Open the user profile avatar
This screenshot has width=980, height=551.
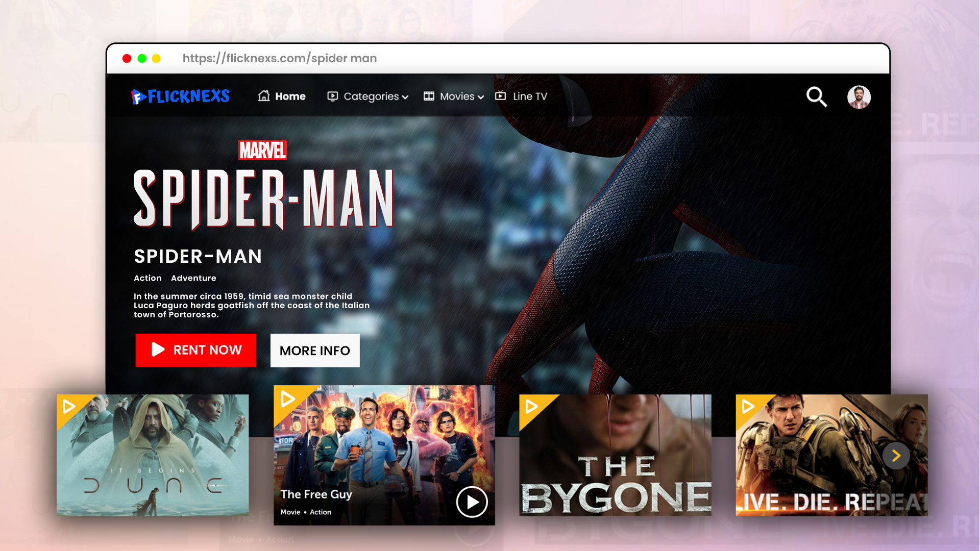(x=859, y=97)
